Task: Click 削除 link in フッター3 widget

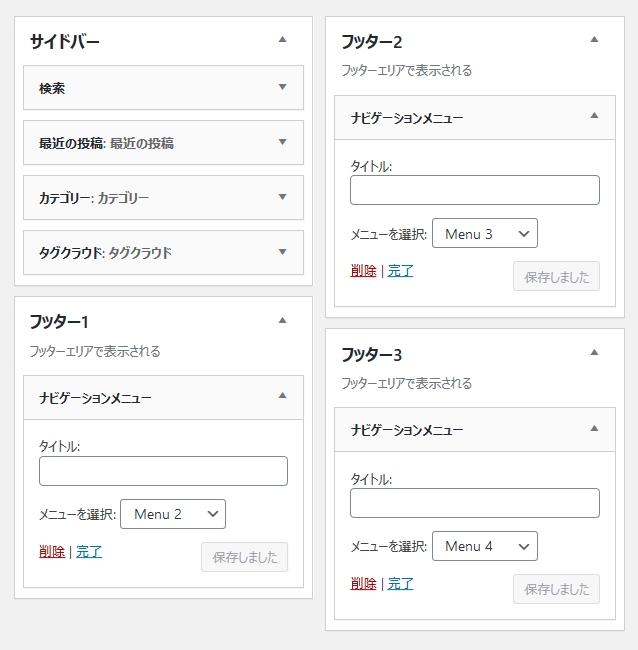Action: click(x=363, y=584)
